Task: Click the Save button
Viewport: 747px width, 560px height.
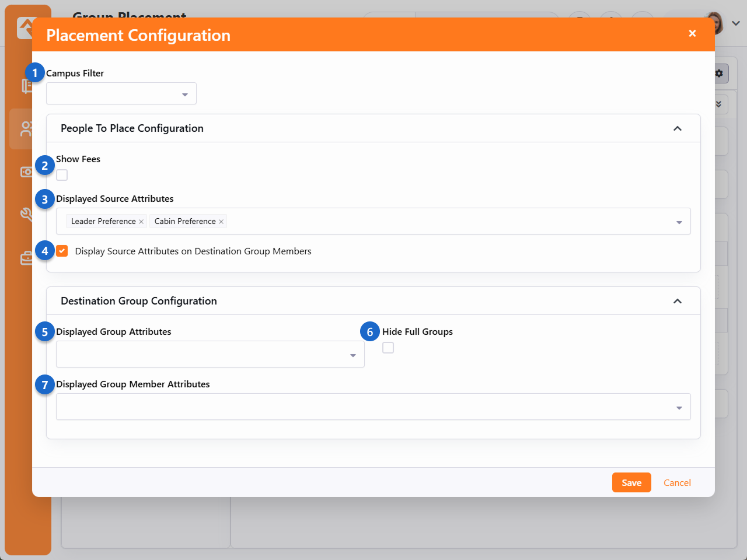Action: [x=631, y=482]
